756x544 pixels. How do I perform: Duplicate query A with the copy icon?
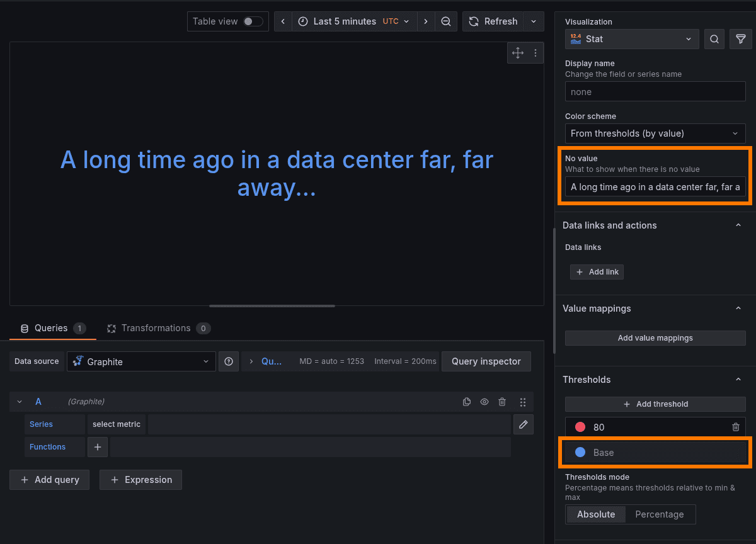(x=467, y=401)
